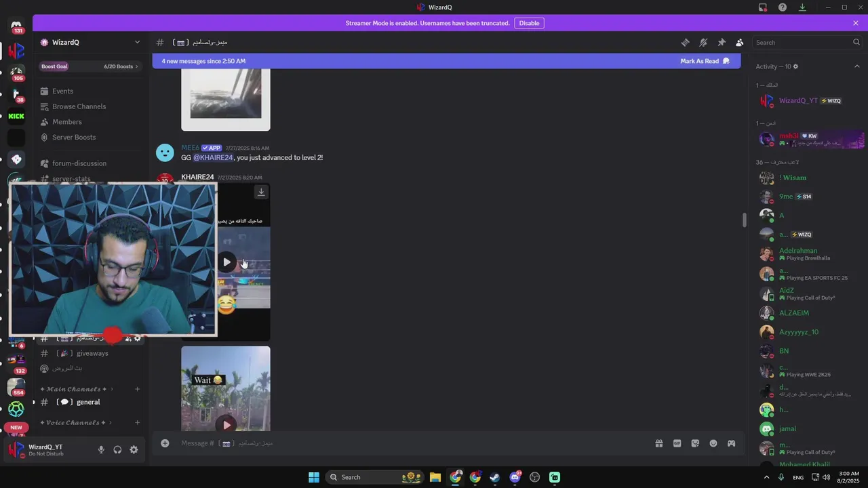This screenshot has width=868, height=488.
Task: Mute microphone in user panel
Action: [x=101, y=449]
